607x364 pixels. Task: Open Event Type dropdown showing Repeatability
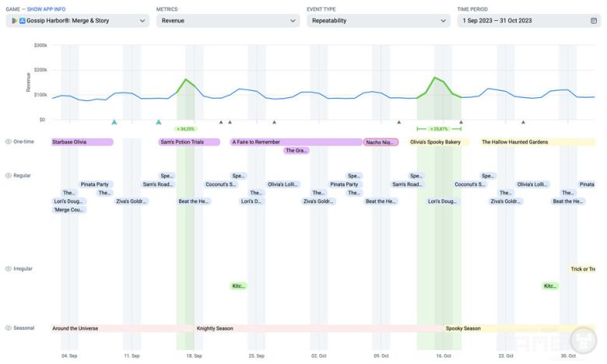click(x=377, y=21)
